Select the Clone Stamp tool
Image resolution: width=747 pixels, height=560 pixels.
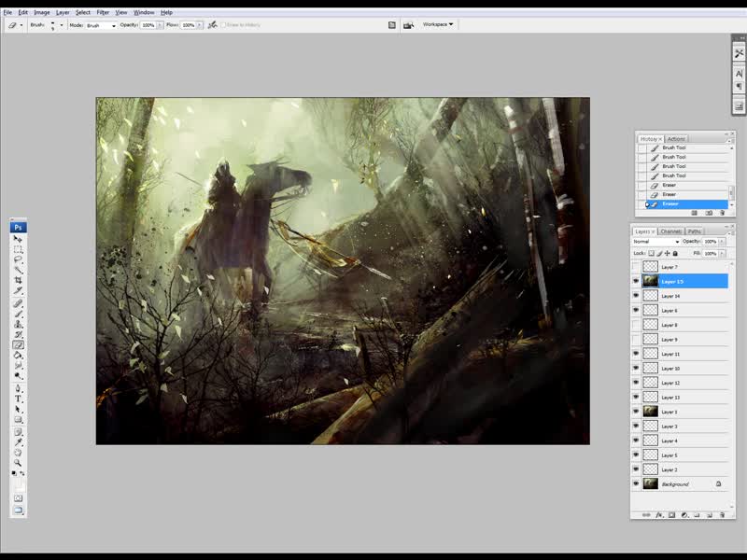[x=18, y=324]
